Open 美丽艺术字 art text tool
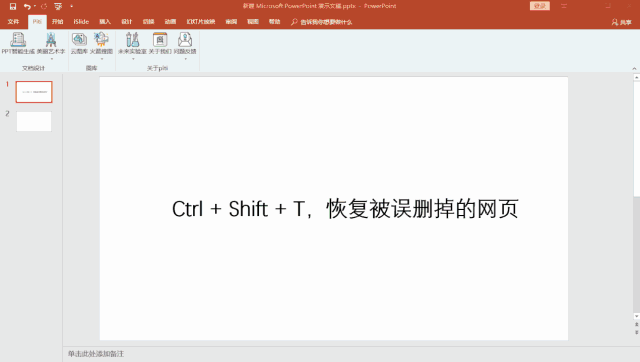 (51, 43)
